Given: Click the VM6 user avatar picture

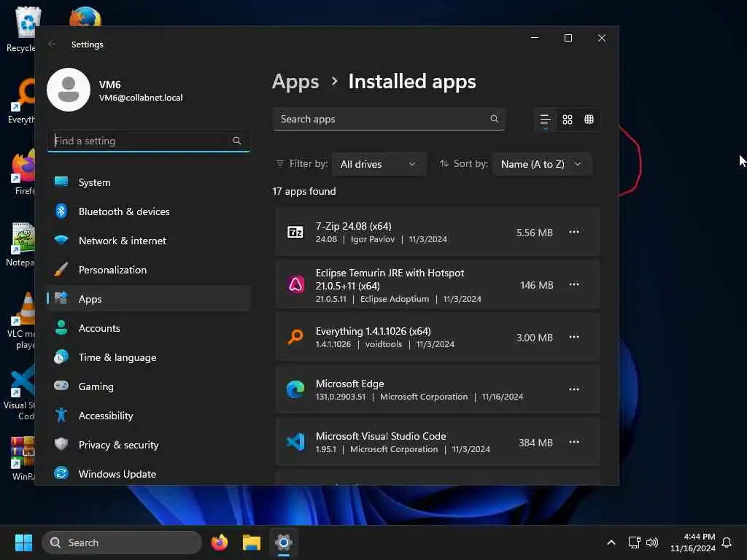Looking at the screenshot, I should pyautogui.click(x=69, y=90).
